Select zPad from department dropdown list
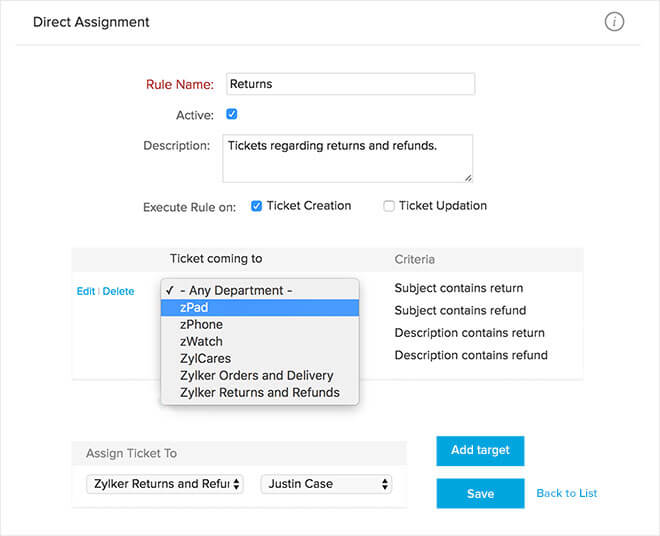 pyautogui.click(x=259, y=308)
